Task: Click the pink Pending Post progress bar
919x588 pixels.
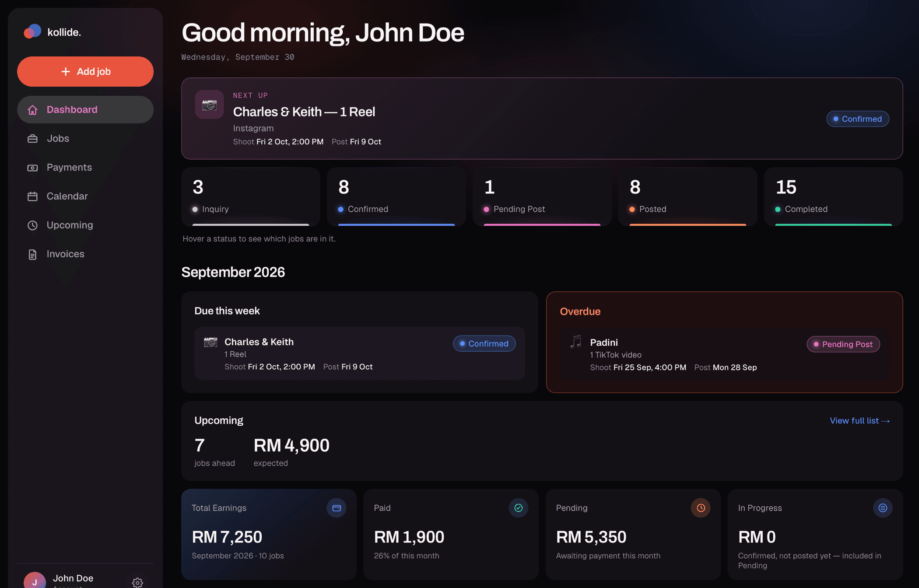Action: (x=542, y=225)
